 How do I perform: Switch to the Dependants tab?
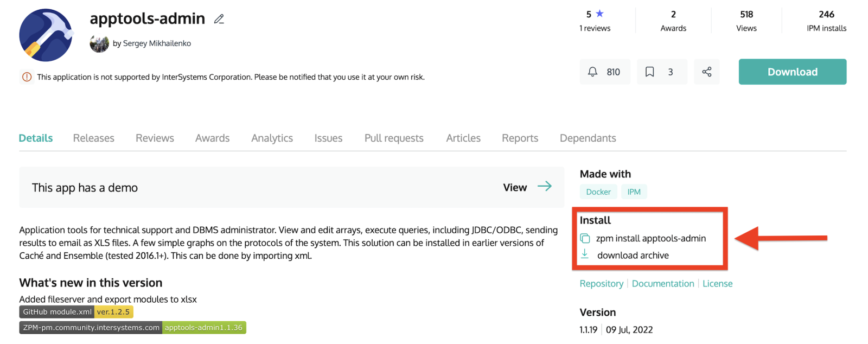tap(588, 138)
